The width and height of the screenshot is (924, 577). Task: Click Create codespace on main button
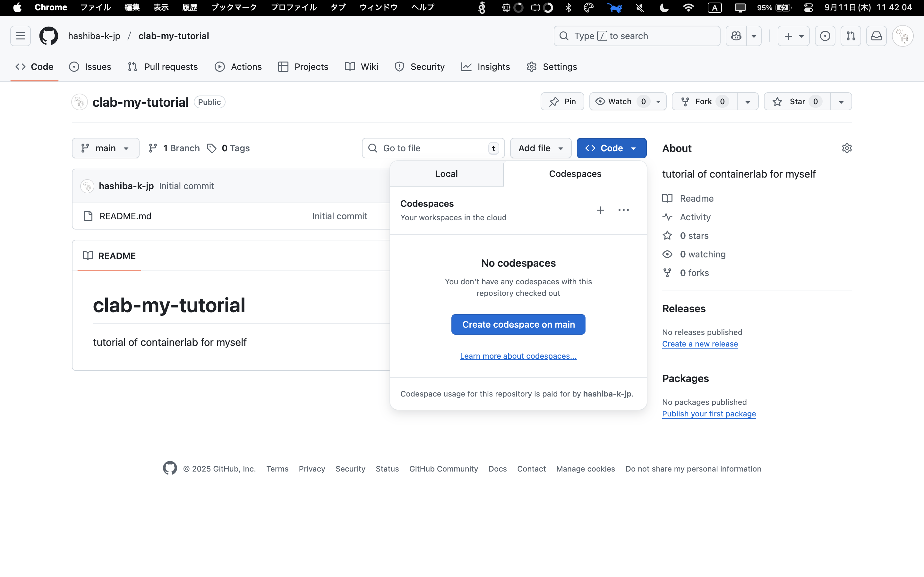point(518,324)
